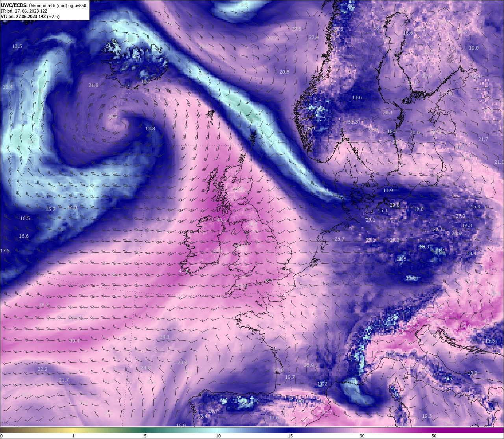Click the map value '27.0'

[460, 216]
